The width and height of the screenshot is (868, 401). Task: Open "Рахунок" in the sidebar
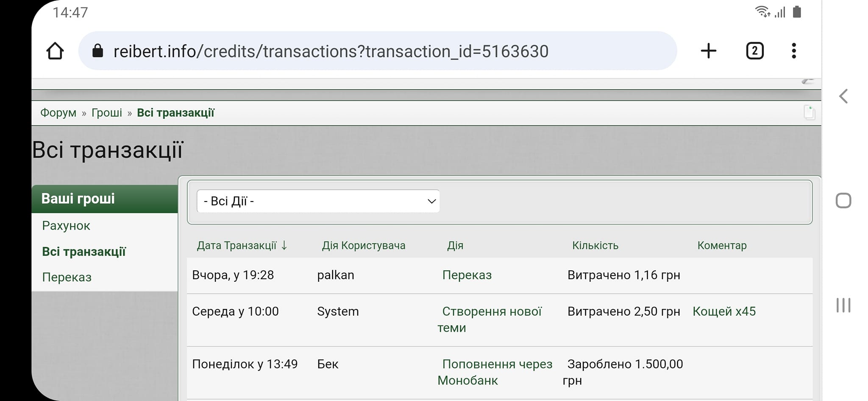(x=66, y=226)
